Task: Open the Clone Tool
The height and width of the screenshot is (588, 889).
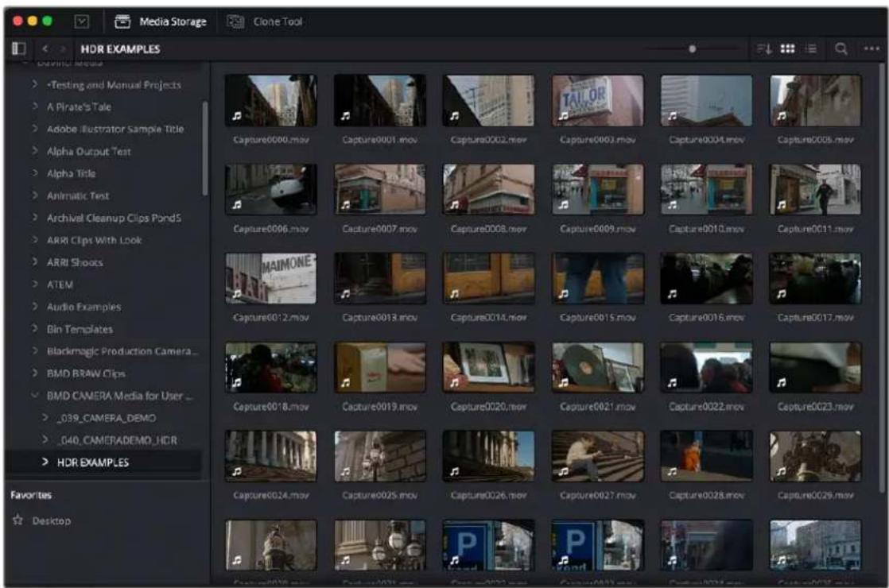Action: pos(265,21)
